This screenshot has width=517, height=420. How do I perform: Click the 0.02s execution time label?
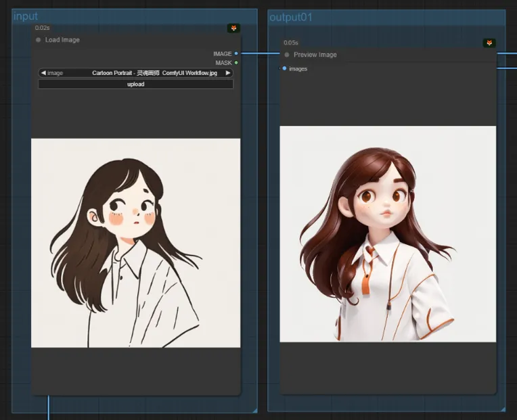[42, 28]
